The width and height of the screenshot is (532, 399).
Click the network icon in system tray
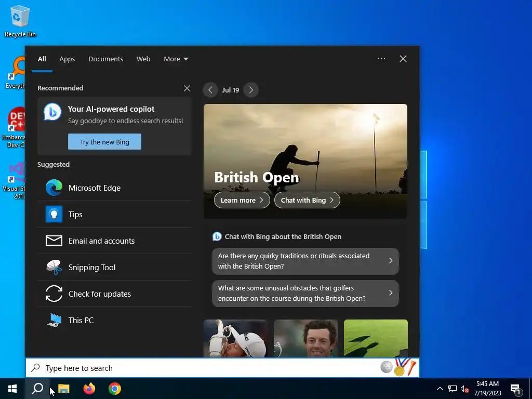pyautogui.click(x=453, y=389)
